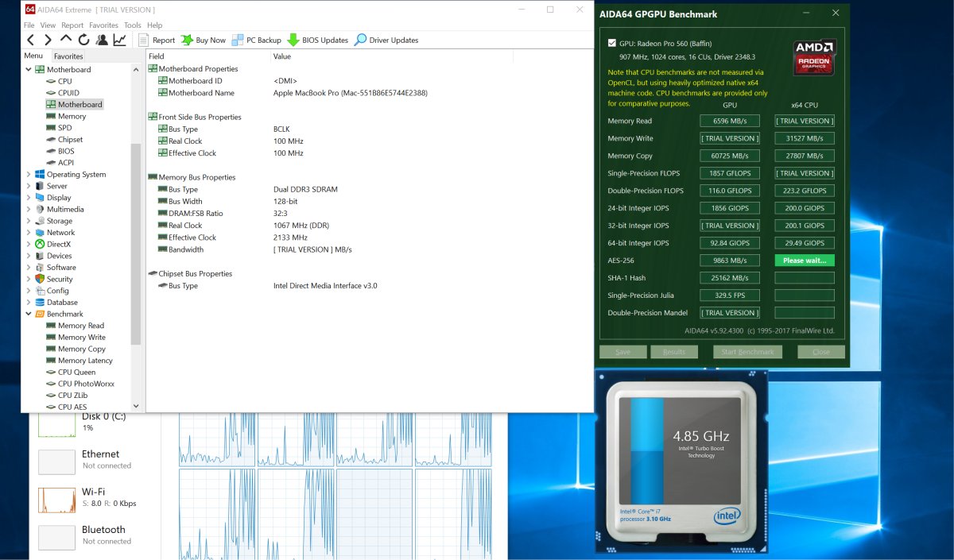The height and width of the screenshot is (560, 954).
Task: Select CPU under Motherboard tree
Action: (64, 81)
